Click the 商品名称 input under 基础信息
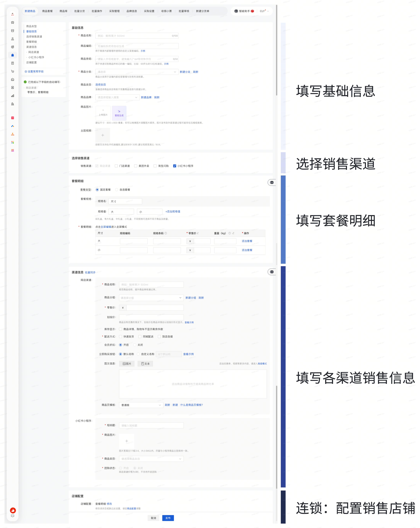This screenshot has width=420, height=528. (x=137, y=36)
